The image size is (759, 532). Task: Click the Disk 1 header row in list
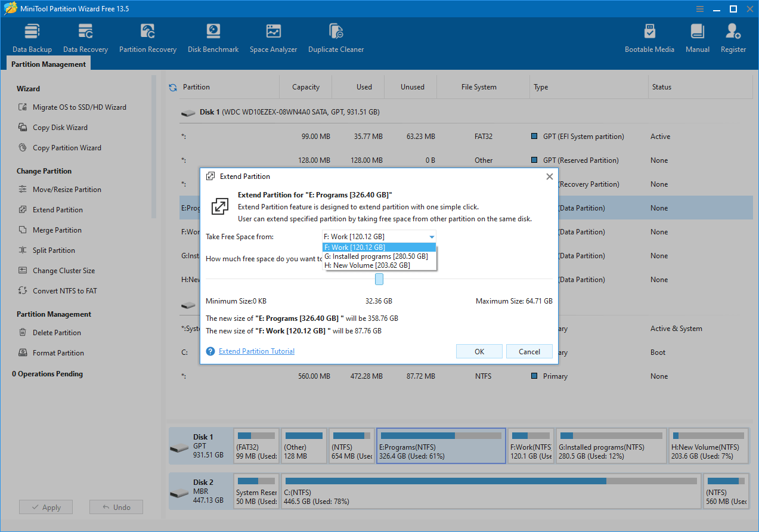pos(466,112)
